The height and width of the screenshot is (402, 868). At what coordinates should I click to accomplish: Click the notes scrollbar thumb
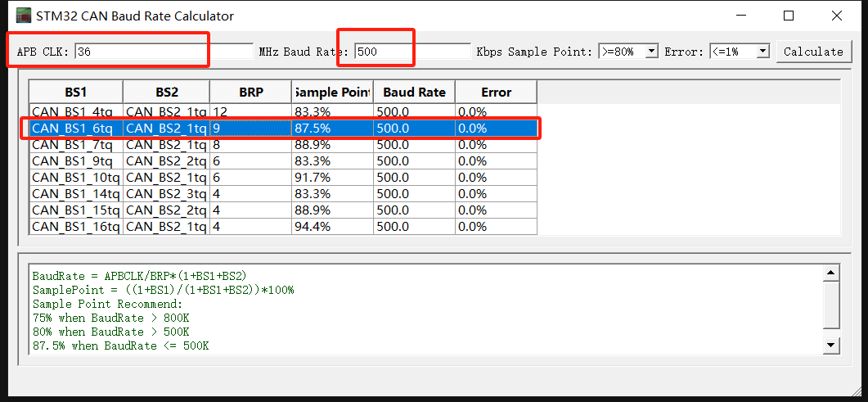[830, 304]
